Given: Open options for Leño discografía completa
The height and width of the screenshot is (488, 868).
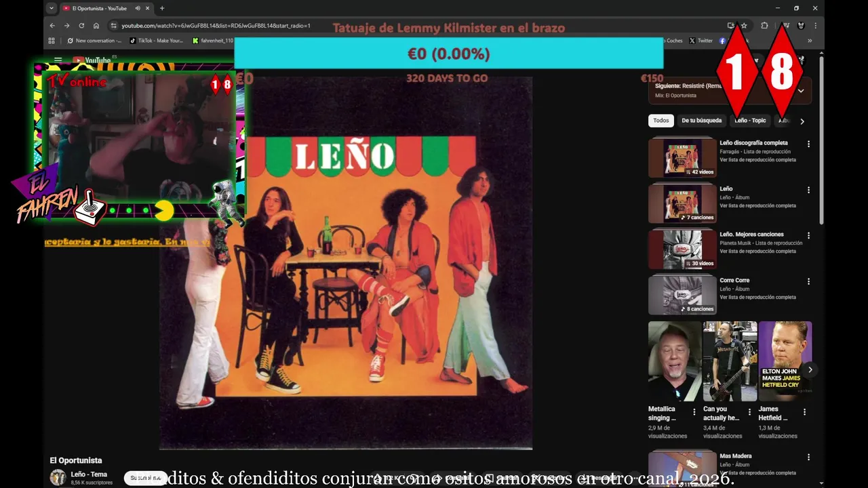Looking at the screenshot, I should (x=808, y=144).
